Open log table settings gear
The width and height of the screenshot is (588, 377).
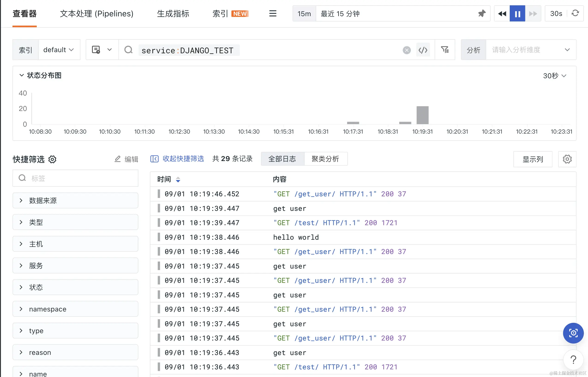(567, 159)
